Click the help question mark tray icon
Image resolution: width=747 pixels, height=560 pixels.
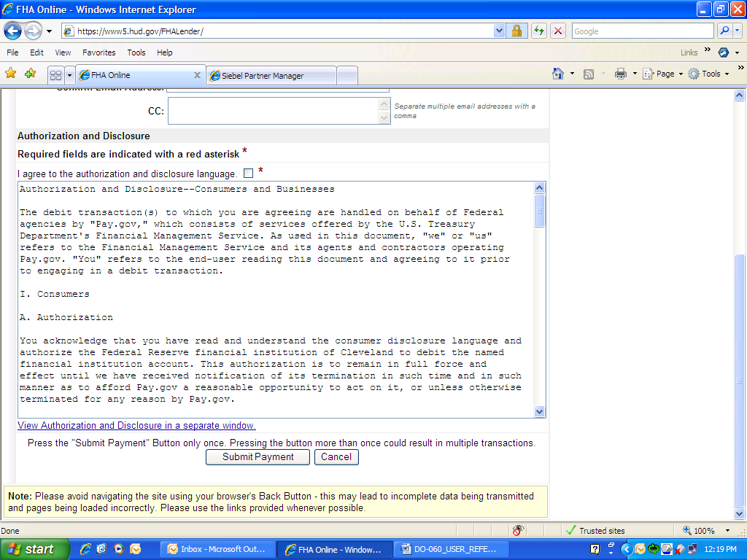(595, 549)
